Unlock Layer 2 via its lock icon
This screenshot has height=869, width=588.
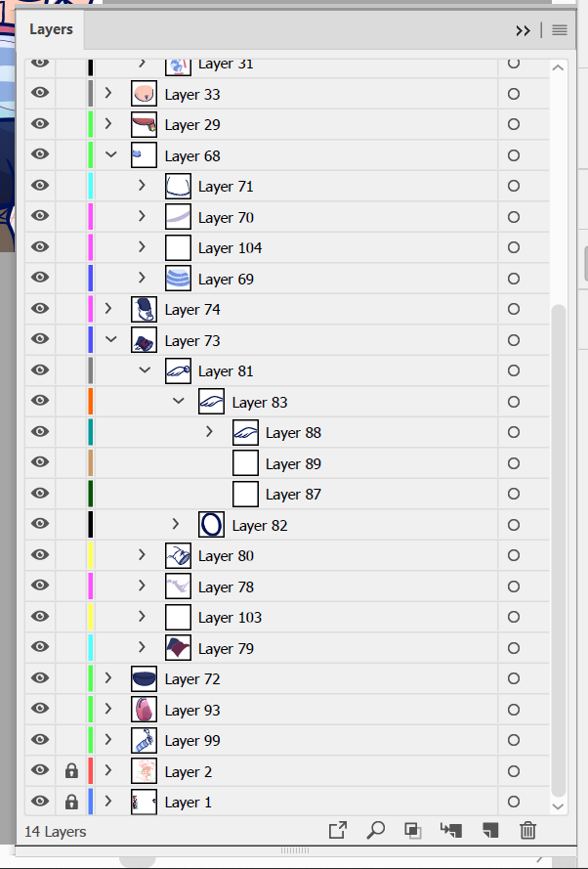pos(71,771)
